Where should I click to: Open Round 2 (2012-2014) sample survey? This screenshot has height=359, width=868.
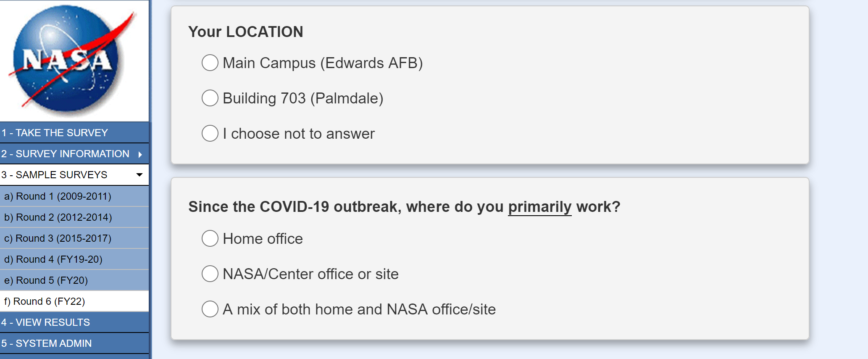click(58, 217)
